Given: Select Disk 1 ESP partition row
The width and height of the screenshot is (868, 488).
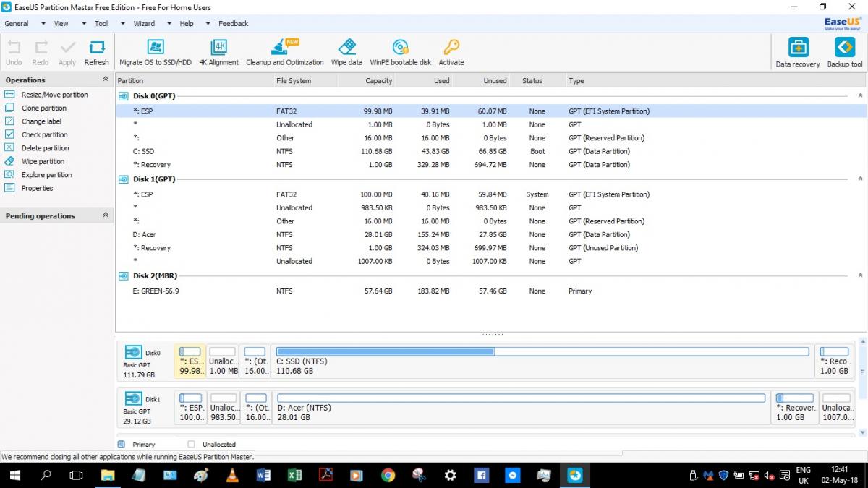Looking at the screenshot, I should pos(490,194).
